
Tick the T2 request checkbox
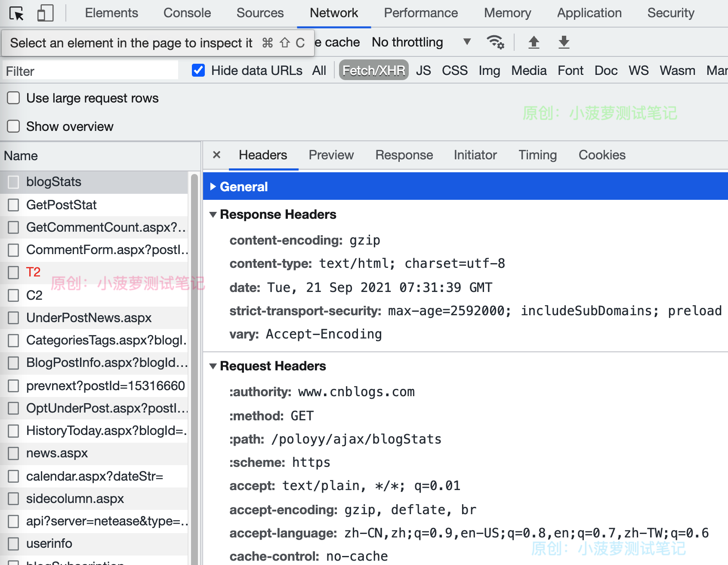tap(13, 272)
